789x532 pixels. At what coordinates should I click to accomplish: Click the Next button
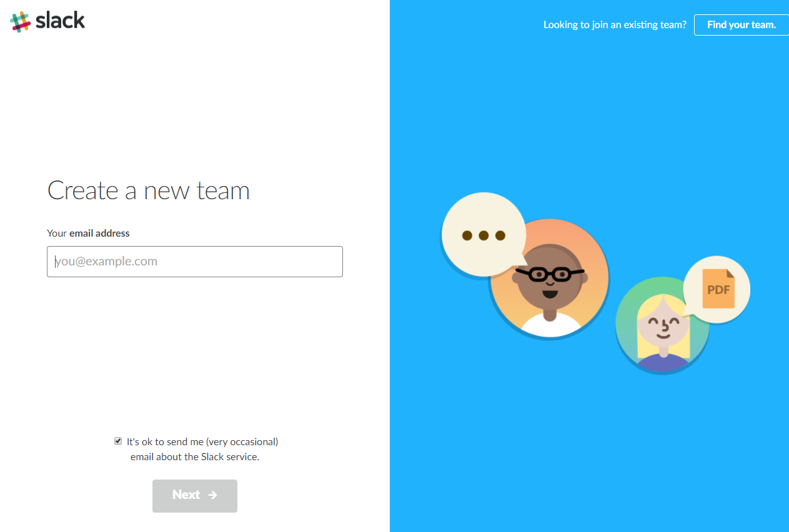[x=195, y=496]
